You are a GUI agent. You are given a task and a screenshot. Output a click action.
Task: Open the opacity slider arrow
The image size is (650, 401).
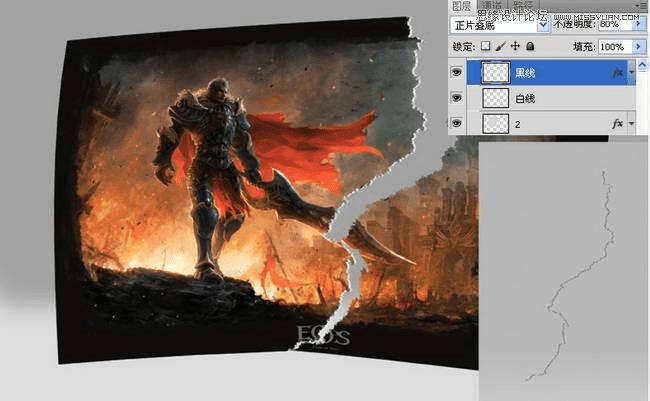click(638, 25)
